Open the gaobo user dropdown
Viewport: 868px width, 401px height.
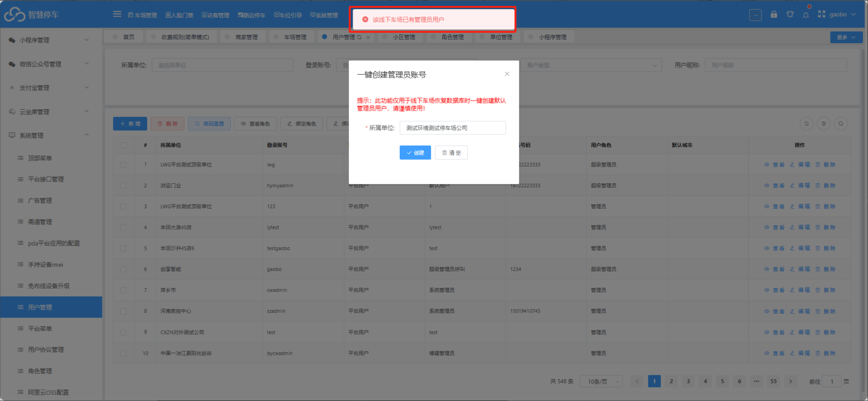click(x=843, y=15)
